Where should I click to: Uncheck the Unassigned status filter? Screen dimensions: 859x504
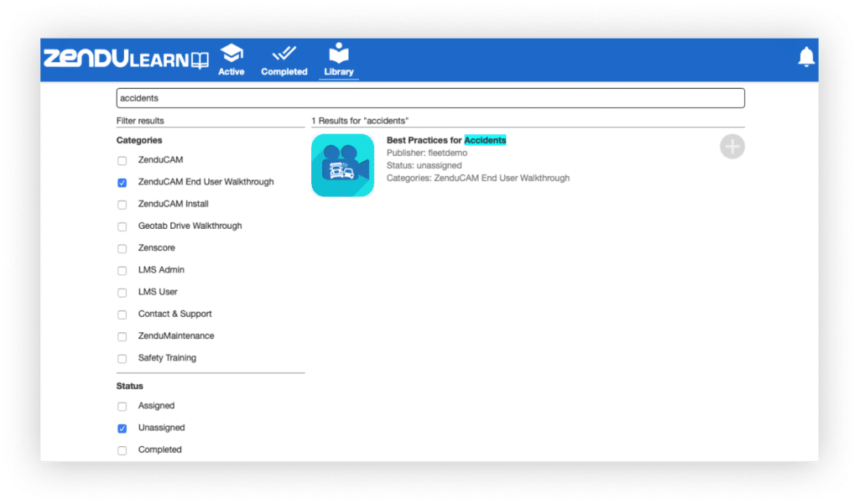122,428
